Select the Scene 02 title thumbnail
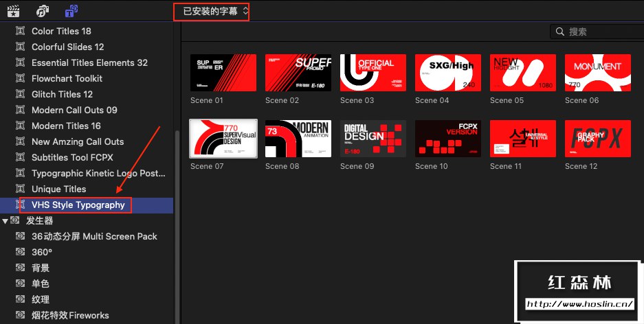 pyautogui.click(x=298, y=73)
